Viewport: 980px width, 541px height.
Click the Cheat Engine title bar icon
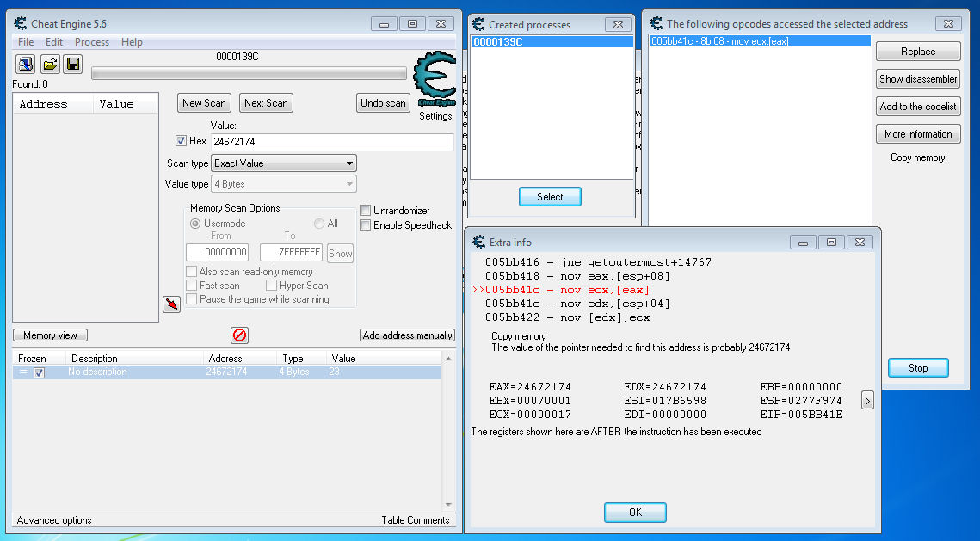[20, 23]
